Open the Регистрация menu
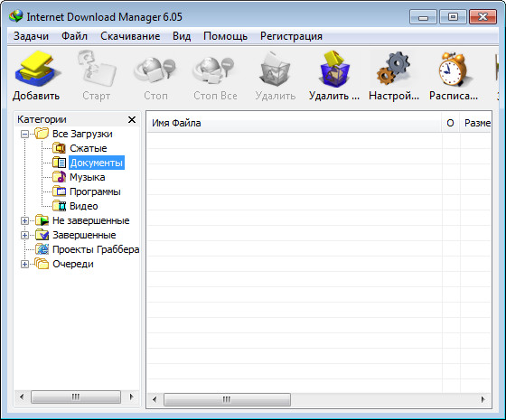 click(291, 36)
